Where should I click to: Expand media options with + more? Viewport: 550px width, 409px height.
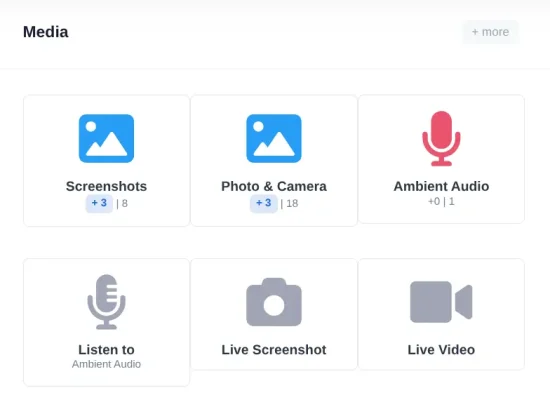point(490,32)
